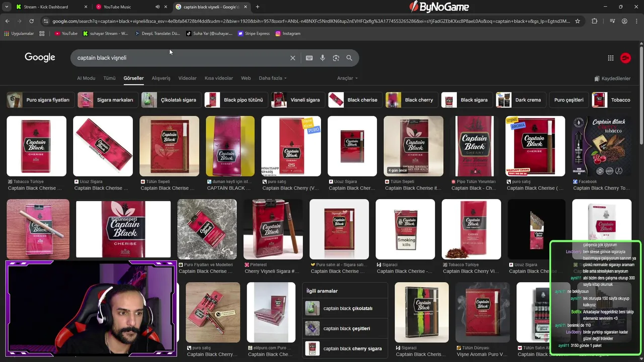Select the Visneli sigara filter chip
644x362 pixels.
297,100
